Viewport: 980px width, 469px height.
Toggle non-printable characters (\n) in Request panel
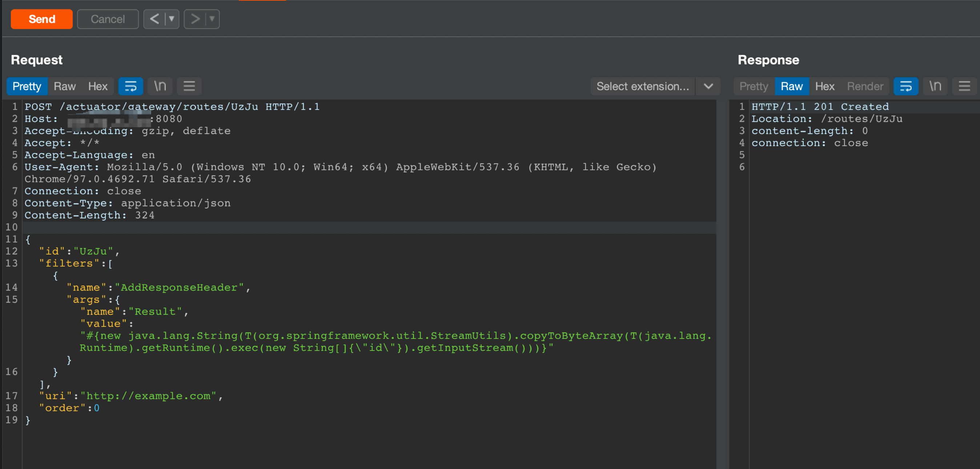coord(160,86)
